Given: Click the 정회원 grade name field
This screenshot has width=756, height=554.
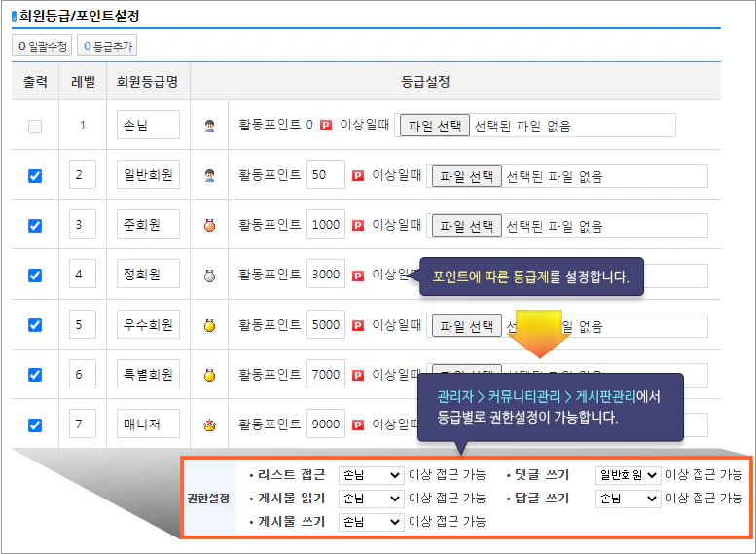Looking at the screenshot, I should [148, 274].
